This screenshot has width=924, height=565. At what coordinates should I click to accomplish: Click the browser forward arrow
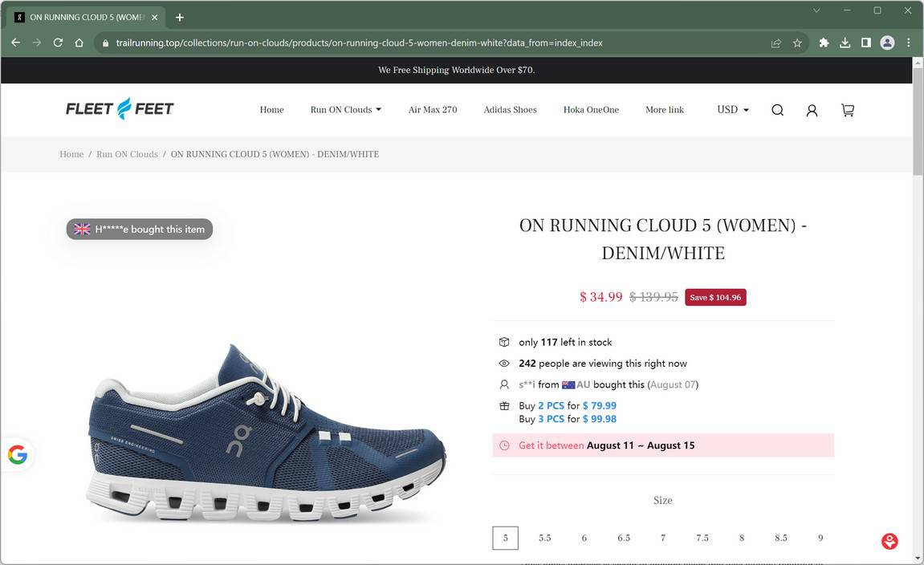coord(37,43)
